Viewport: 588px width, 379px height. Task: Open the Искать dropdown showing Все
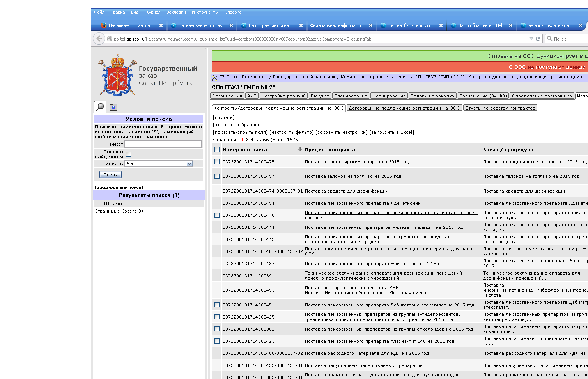click(x=159, y=164)
